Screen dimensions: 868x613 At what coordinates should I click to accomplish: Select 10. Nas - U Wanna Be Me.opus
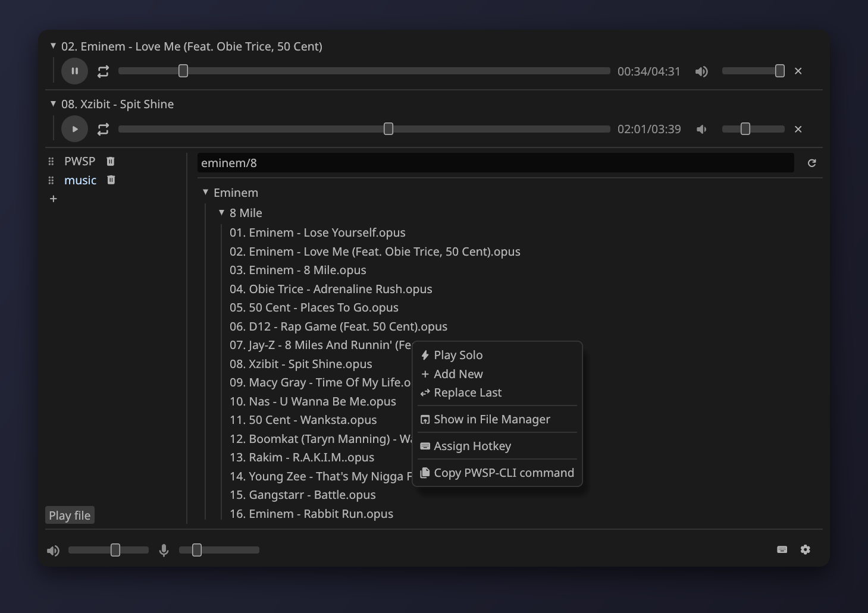(313, 401)
